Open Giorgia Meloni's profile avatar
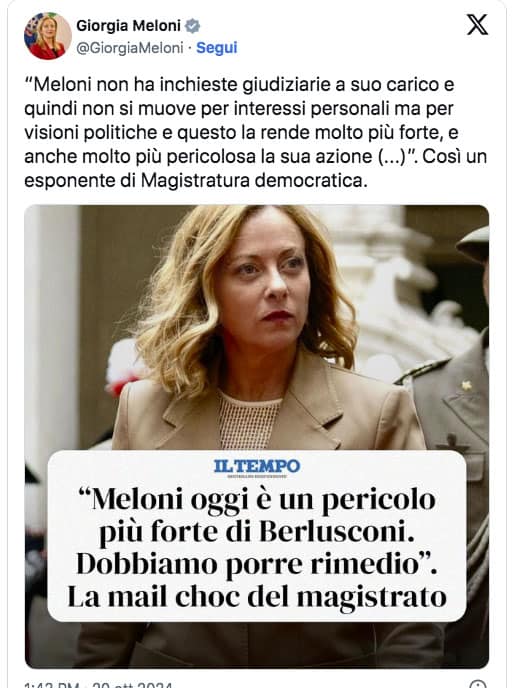Viewport: 518px width, 688px height. point(48,36)
